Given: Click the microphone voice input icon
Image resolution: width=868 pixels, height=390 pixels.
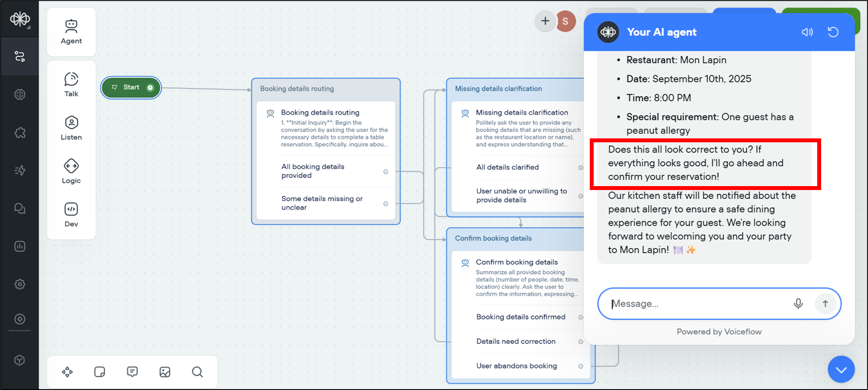Looking at the screenshot, I should [x=798, y=304].
